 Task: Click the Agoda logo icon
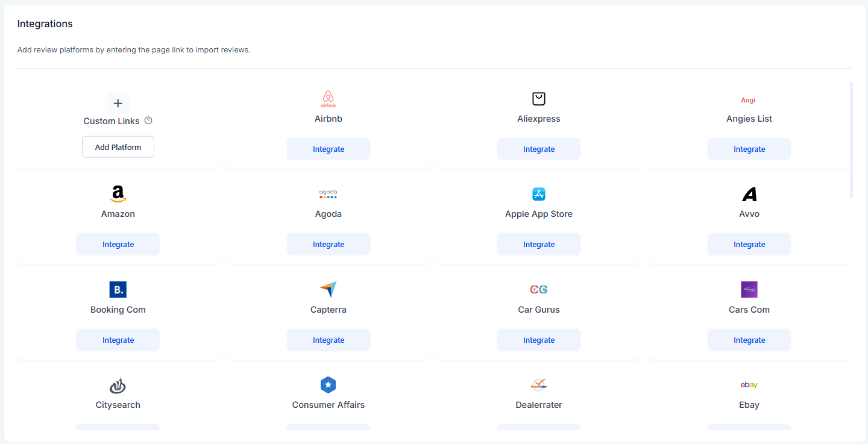(328, 194)
